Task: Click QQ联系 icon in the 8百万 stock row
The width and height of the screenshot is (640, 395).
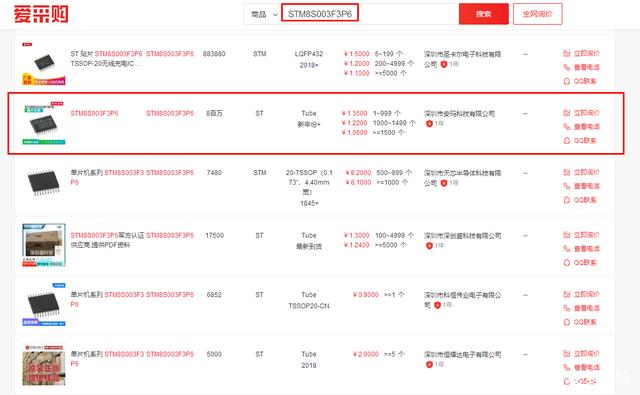Action: 567,140
